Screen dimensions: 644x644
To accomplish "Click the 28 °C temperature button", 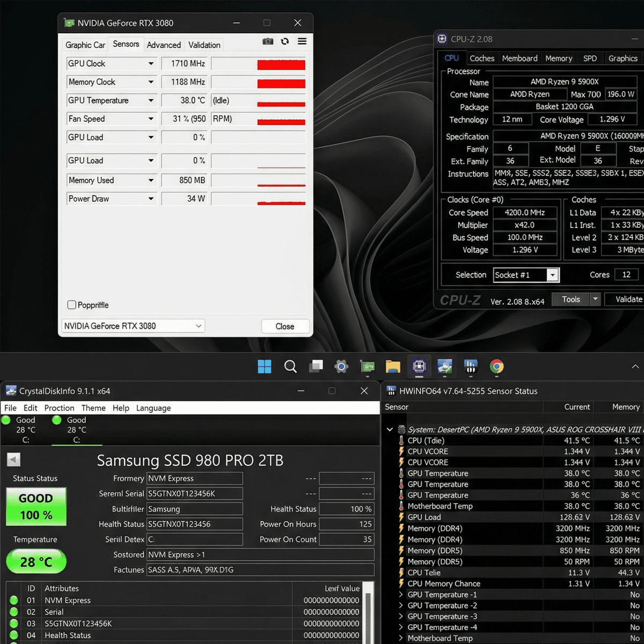I will [36, 562].
